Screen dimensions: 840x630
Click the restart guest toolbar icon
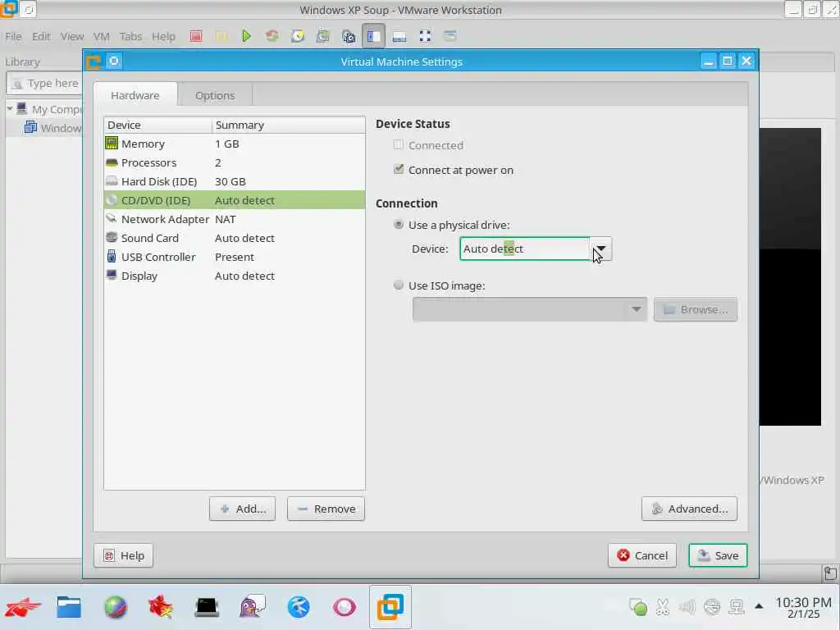pyautogui.click(x=272, y=36)
